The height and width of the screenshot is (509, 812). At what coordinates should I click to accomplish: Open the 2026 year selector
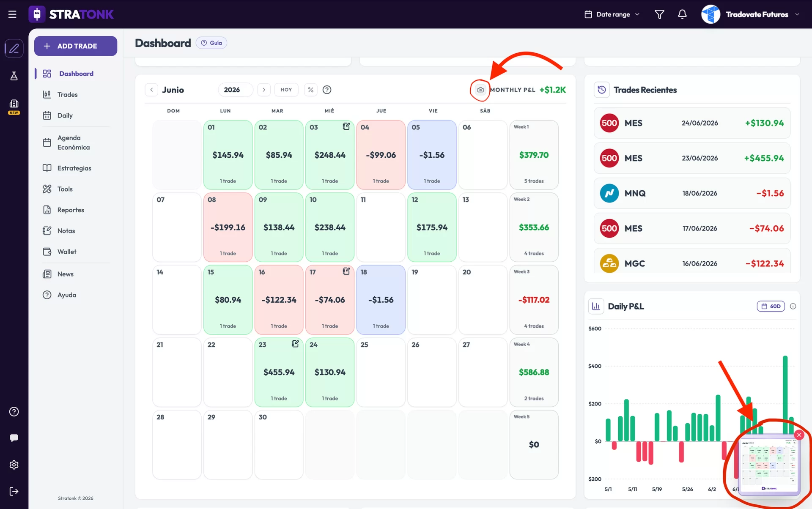(x=236, y=90)
